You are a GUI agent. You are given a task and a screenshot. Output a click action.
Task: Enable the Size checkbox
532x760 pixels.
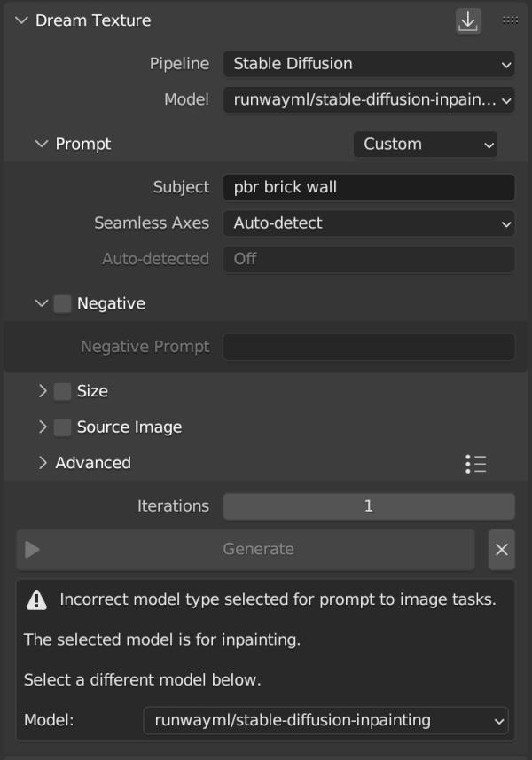(62, 391)
